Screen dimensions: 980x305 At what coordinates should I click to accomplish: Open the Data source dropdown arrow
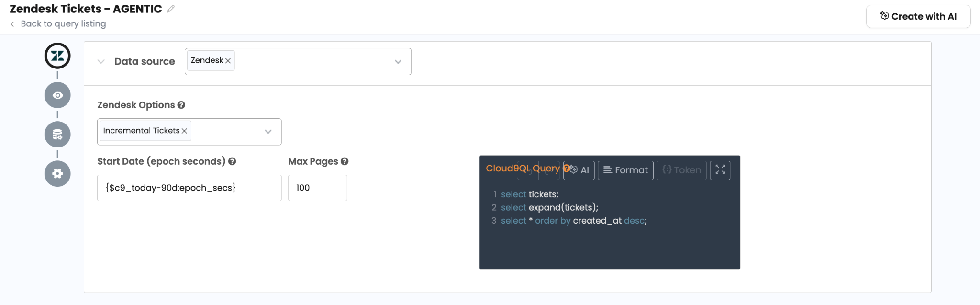[x=398, y=61]
